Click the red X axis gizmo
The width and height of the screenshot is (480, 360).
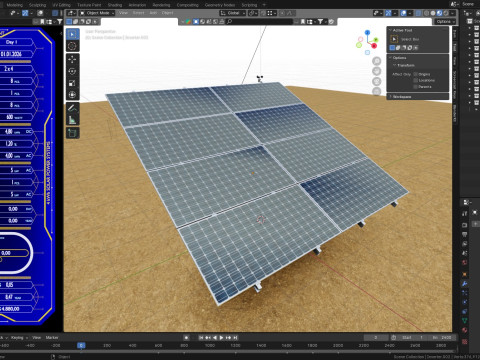[x=374, y=46]
